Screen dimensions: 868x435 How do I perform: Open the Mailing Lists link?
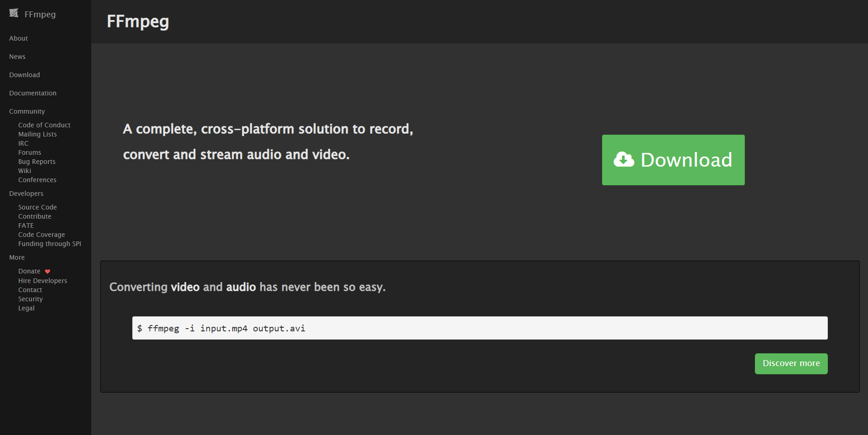37,134
